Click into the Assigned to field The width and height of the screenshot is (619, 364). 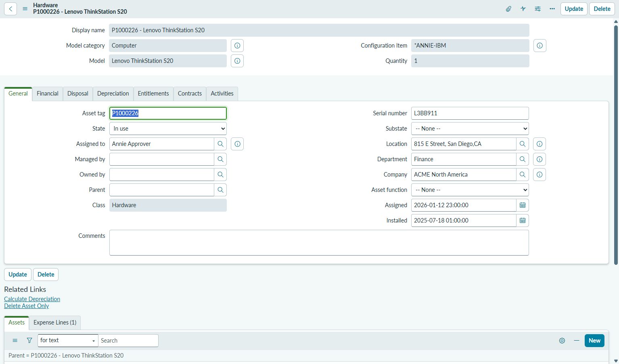pos(162,144)
